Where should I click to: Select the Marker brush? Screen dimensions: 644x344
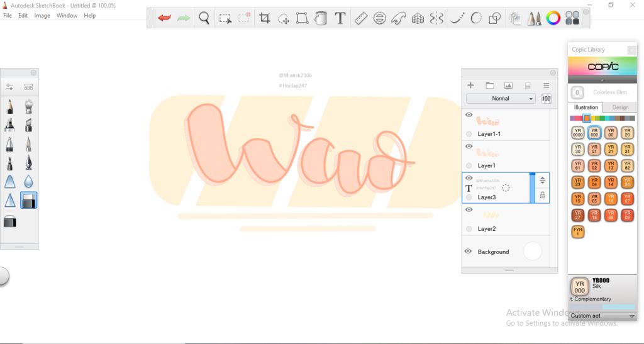(x=10, y=125)
